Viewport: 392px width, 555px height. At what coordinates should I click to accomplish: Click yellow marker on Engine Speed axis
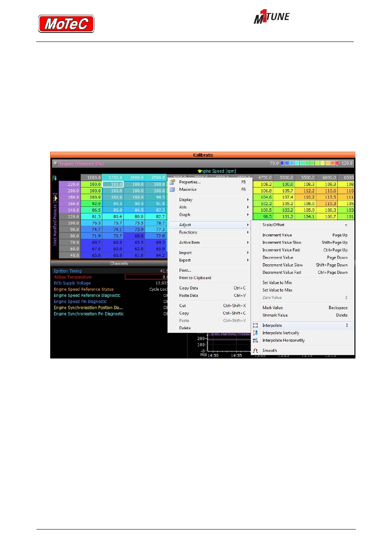pyautogui.click(x=200, y=171)
